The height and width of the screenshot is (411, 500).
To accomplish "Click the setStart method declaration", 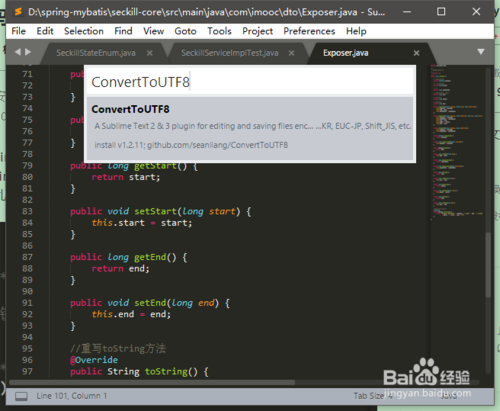I will [x=161, y=211].
